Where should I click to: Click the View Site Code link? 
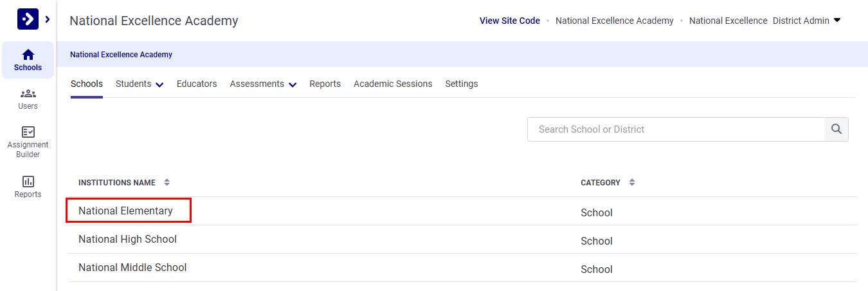pyautogui.click(x=509, y=21)
